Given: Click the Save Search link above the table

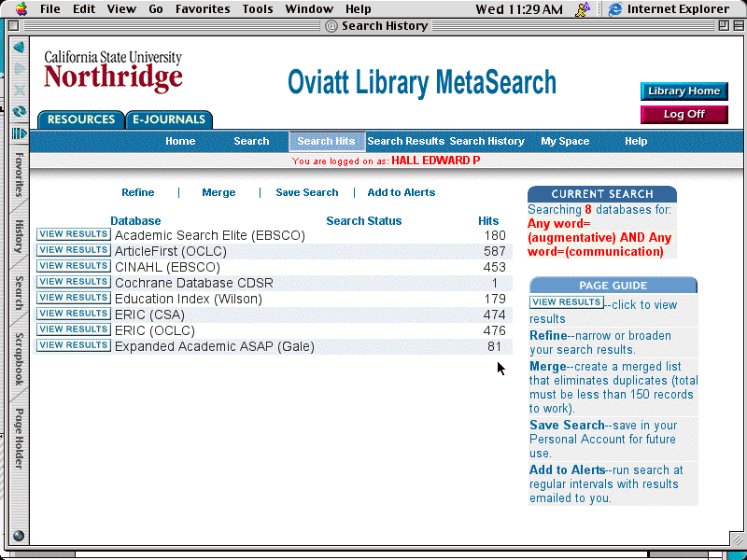Looking at the screenshot, I should 307,192.
